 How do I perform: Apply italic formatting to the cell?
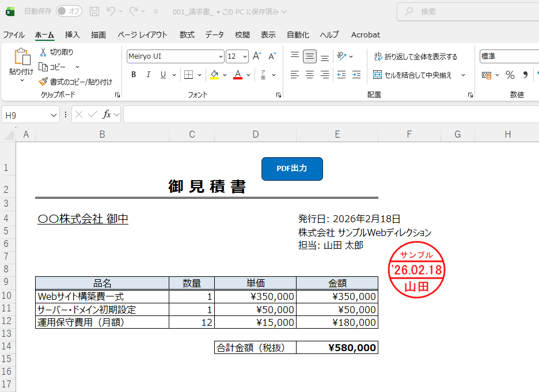coord(148,75)
